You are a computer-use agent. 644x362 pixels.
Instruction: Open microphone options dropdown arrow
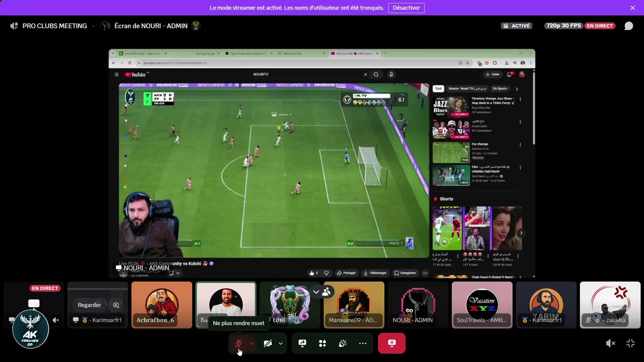pyautogui.click(x=252, y=343)
